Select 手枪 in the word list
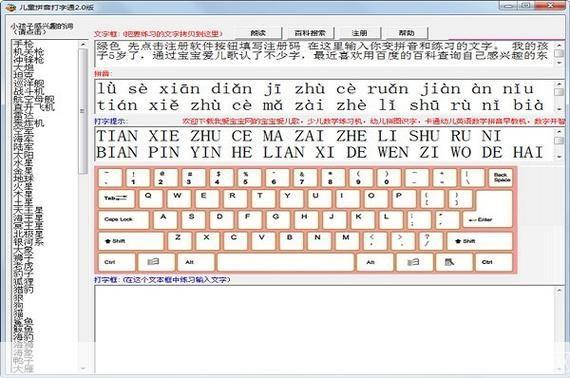The height and width of the screenshot is (378, 570). point(24,44)
